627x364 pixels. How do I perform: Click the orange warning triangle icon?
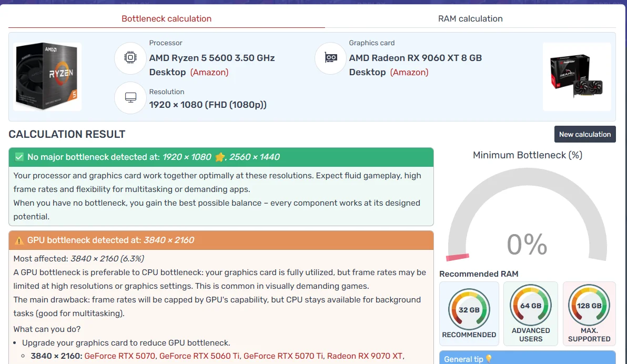[19, 240]
